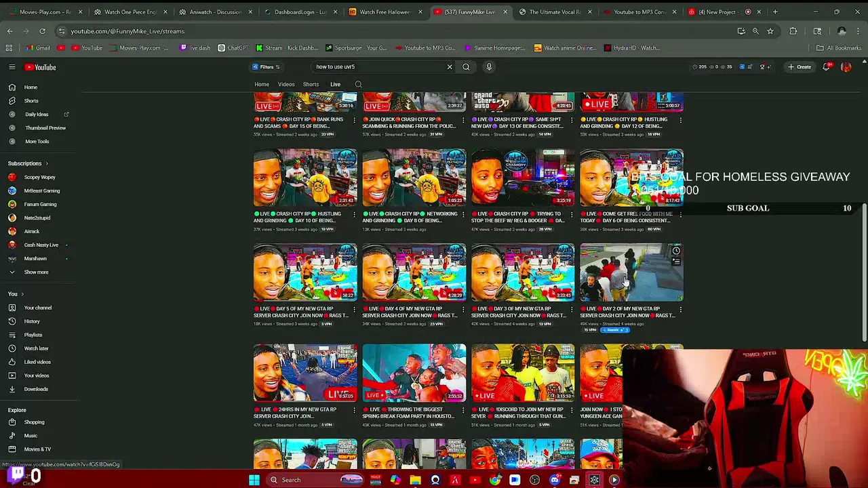
Task: Open options menu for DAY 3 video
Action: point(572,310)
